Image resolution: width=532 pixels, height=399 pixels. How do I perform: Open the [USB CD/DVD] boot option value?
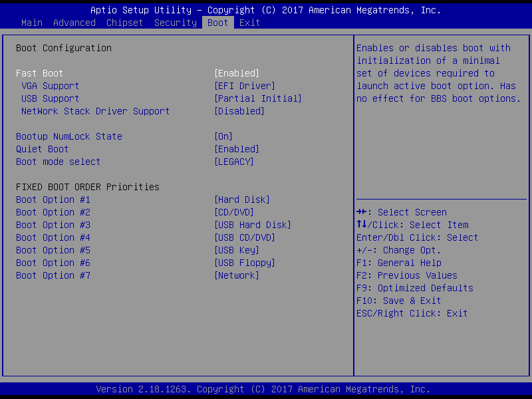[244, 237]
